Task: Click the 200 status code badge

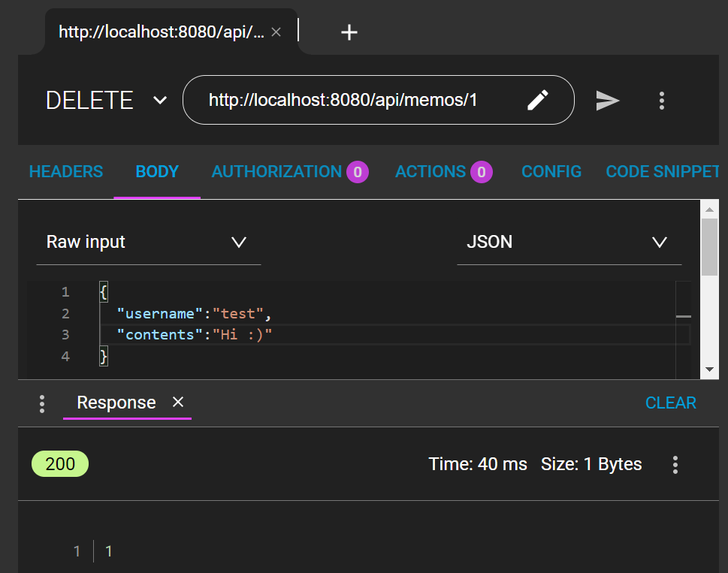Action: click(x=60, y=463)
